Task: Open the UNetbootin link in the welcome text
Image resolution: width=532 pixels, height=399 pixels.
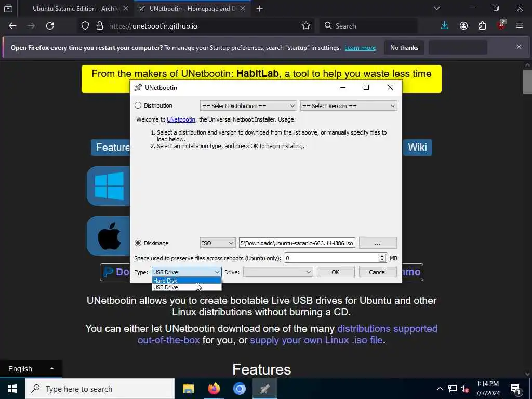Action: tap(181, 119)
